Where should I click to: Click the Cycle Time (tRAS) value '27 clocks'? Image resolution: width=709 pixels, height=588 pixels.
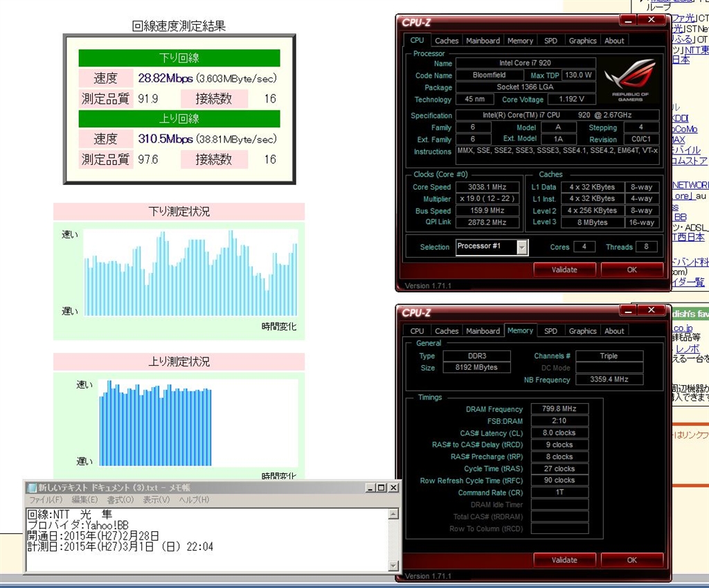(559, 469)
